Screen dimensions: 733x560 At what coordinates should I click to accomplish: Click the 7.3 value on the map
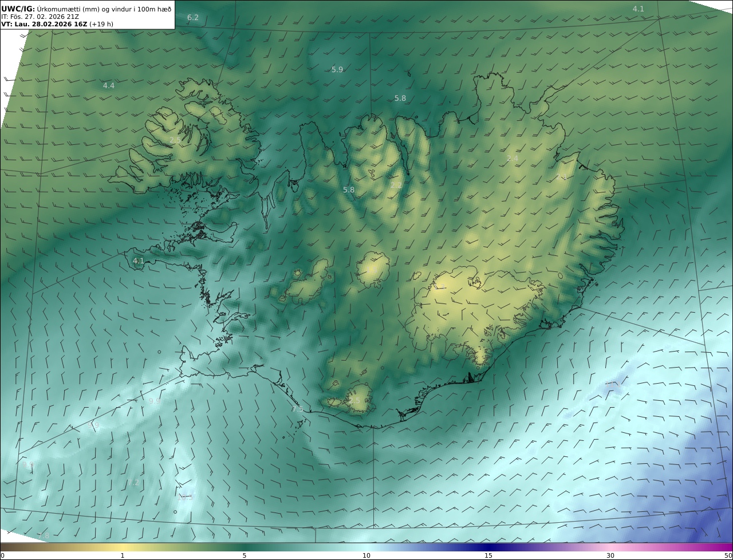[297, 409]
